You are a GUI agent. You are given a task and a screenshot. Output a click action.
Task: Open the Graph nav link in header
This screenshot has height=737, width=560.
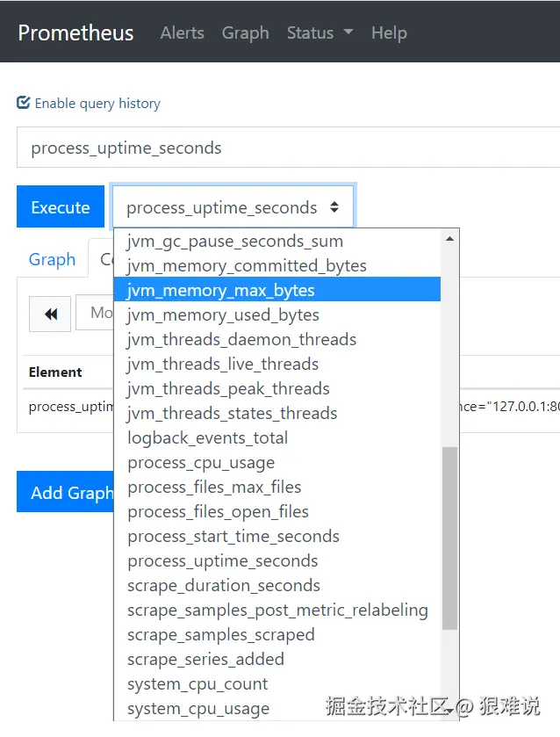245,33
